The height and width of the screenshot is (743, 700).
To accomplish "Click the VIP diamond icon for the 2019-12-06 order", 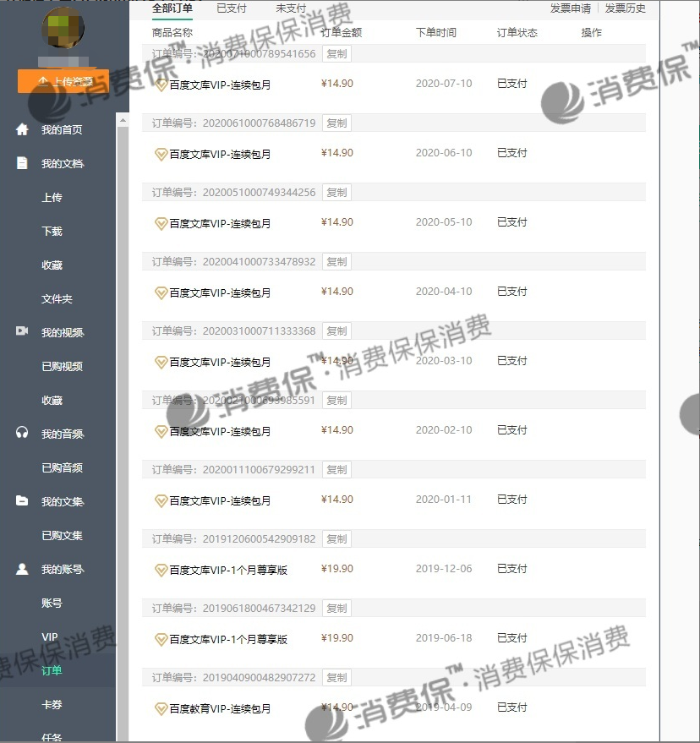I will [x=161, y=570].
